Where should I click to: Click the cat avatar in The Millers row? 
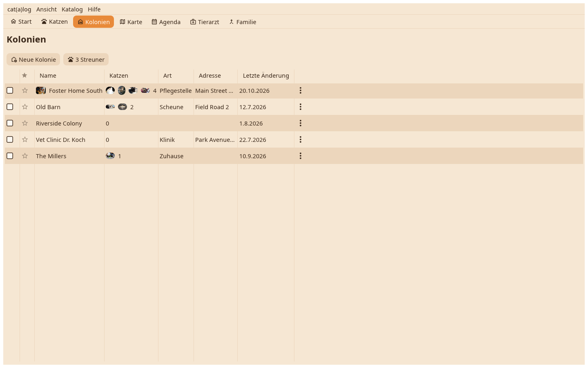(x=110, y=156)
